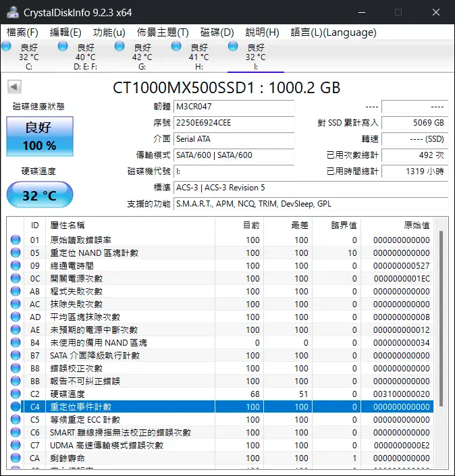Viewport: 455px width, 476px height.
Task: Click the CrystalDiskInfo app icon in title bar
Action: (x=12, y=12)
